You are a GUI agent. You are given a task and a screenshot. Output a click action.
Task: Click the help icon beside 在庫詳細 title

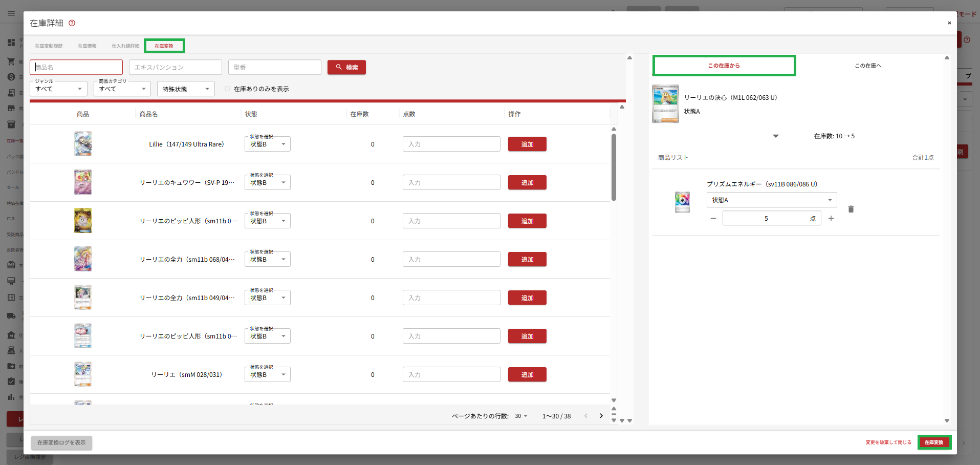72,23
